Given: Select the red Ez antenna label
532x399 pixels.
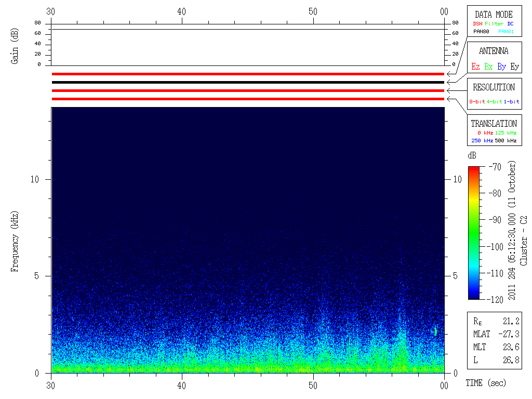Looking at the screenshot, I should coord(475,66).
